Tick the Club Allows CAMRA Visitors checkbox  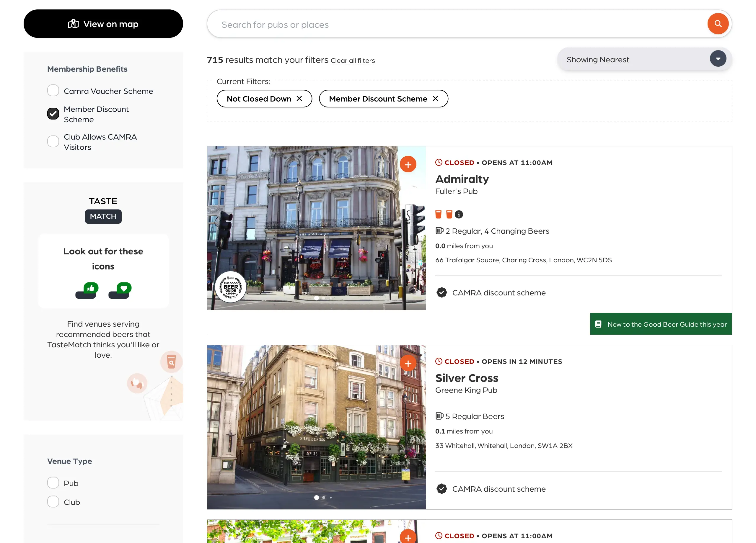click(53, 142)
